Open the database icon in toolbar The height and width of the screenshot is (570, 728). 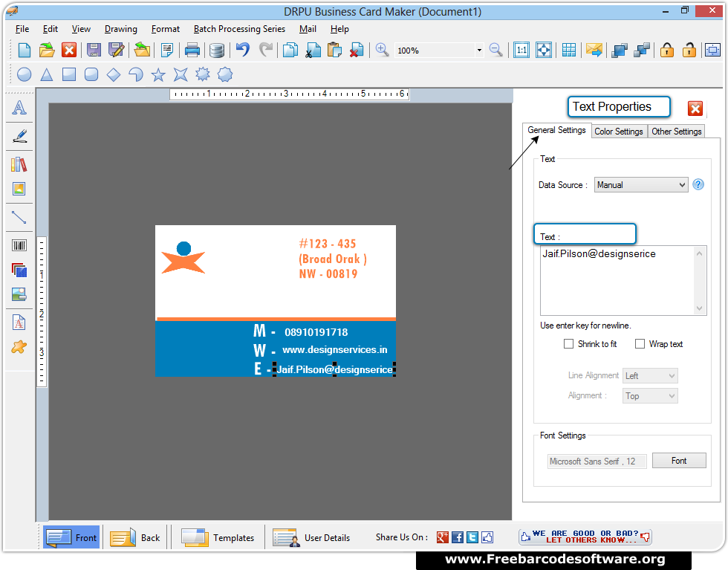coord(216,51)
